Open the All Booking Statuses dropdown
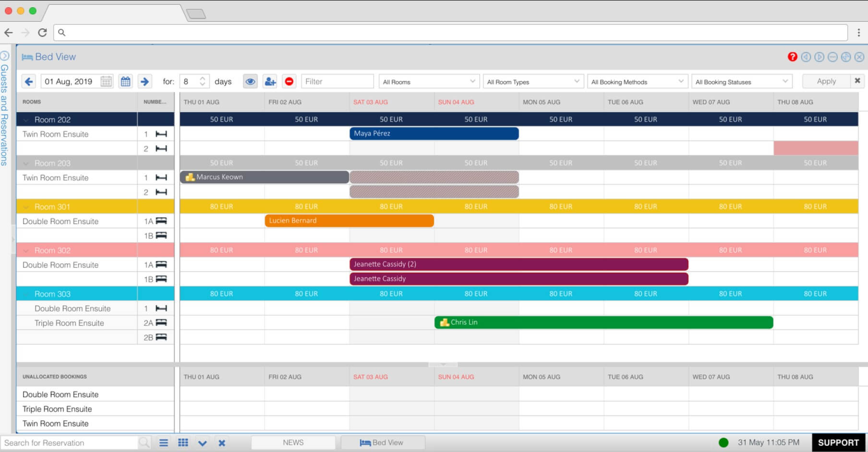 point(741,82)
